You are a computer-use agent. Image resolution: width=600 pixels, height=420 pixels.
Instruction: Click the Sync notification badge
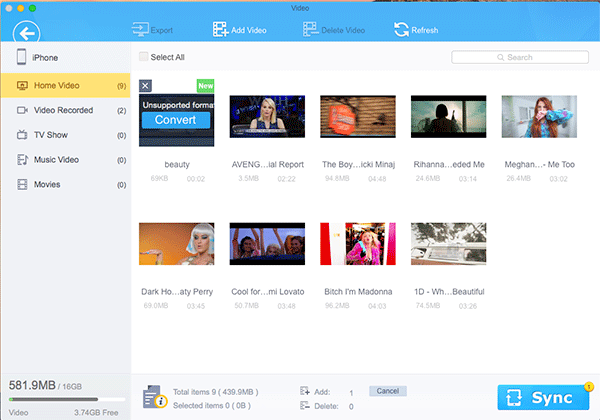[x=589, y=386]
